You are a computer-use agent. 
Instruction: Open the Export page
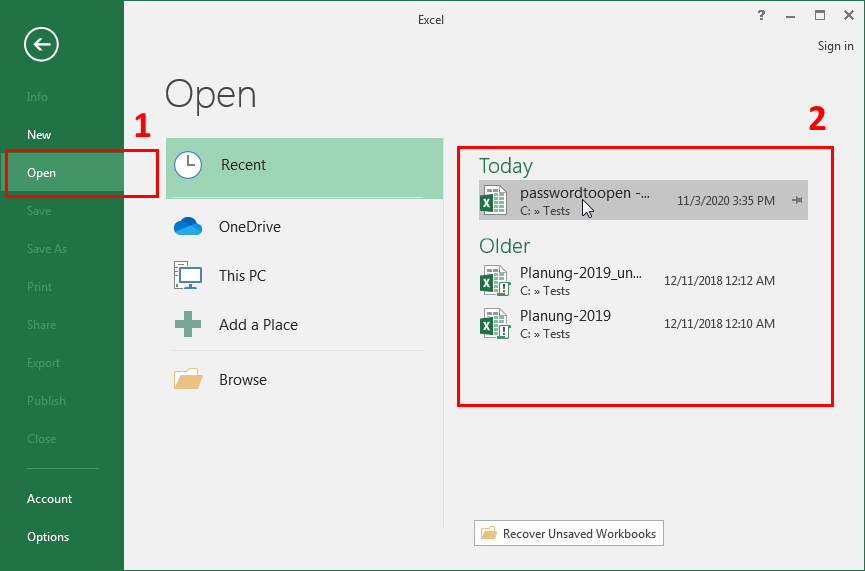point(43,363)
